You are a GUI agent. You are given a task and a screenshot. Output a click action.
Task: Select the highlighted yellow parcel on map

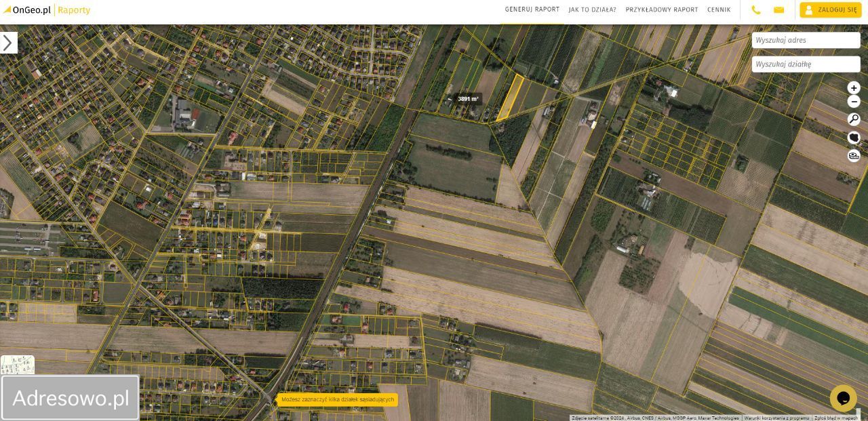[x=511, y=98]
